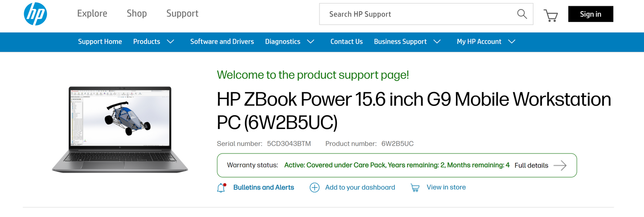Click the Sign in button

591,14
